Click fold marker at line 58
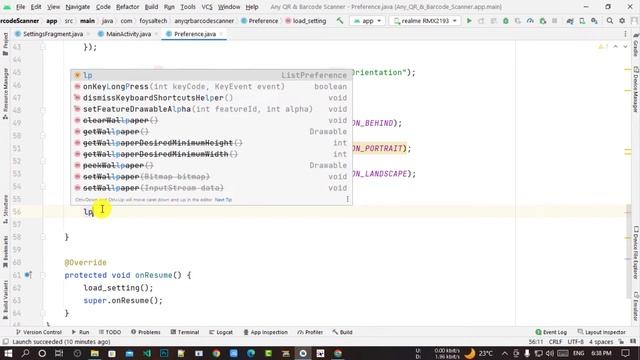This screenshot has height=360, width=640. pyautogui.click(x=43, y=237)
